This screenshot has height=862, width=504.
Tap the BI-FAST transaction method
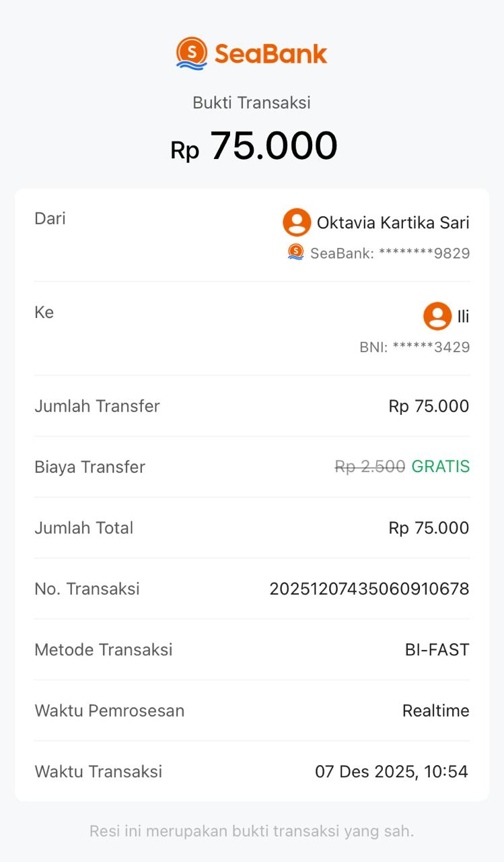[x=437, y=650]
